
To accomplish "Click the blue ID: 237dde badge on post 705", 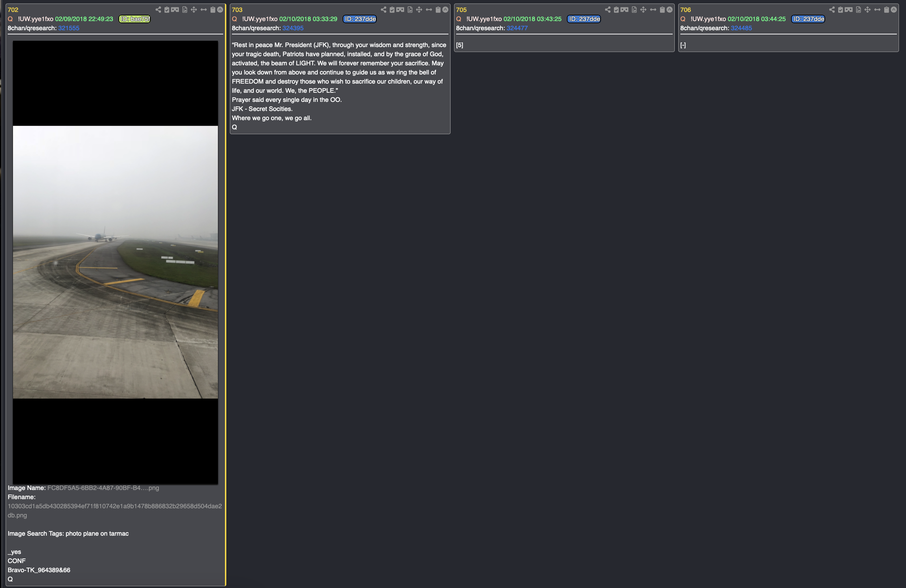I will (x=584, y=19).
